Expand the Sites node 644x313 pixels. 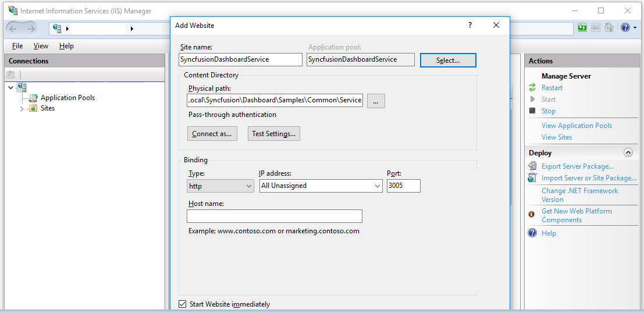[22, 109]
